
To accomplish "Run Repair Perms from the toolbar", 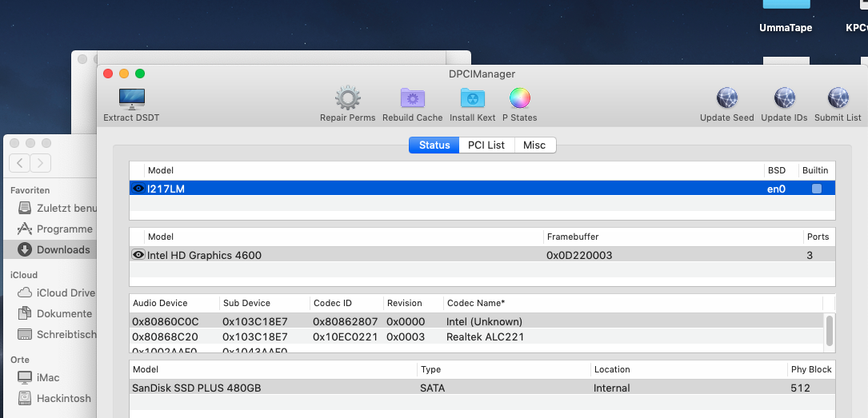I will pos(347,99).
